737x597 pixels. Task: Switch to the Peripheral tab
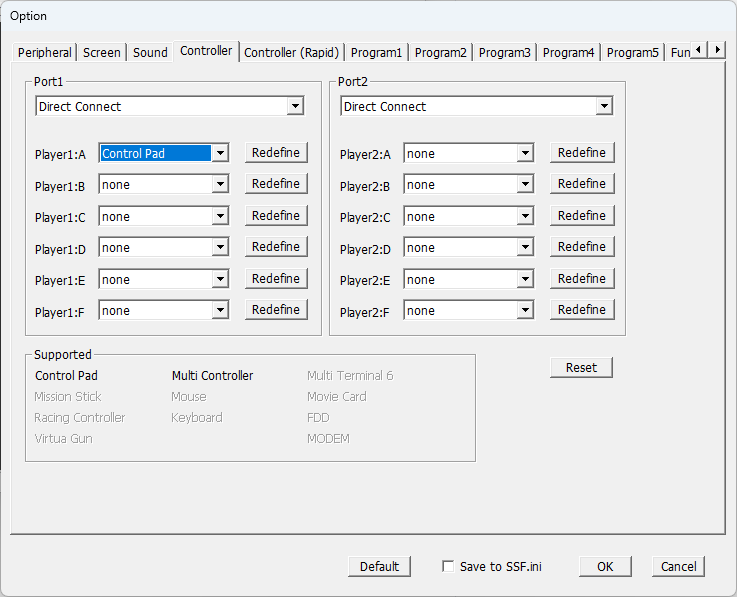(45, 52)
